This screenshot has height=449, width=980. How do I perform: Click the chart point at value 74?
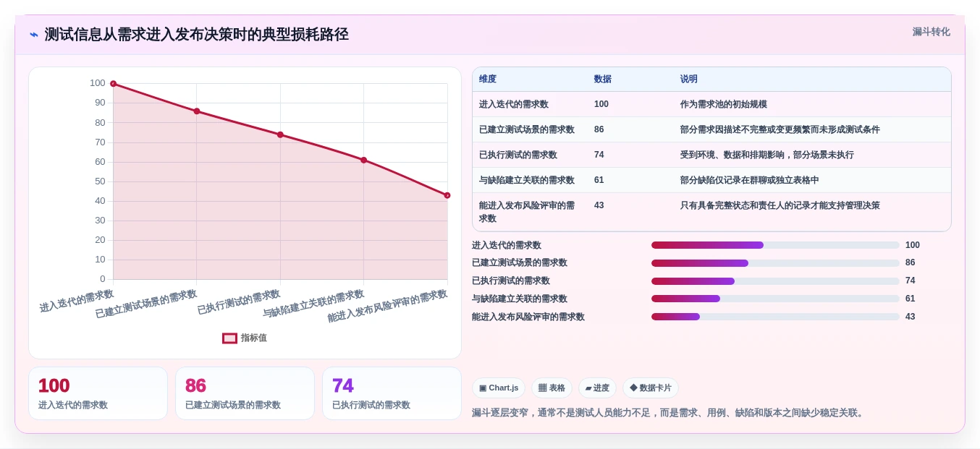[x=280, y=134]
